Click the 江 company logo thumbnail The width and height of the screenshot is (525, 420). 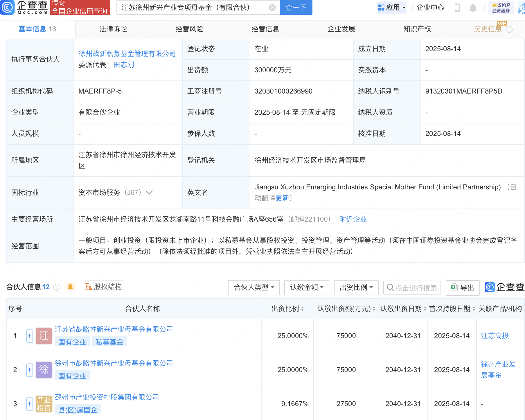pos(44,336)
